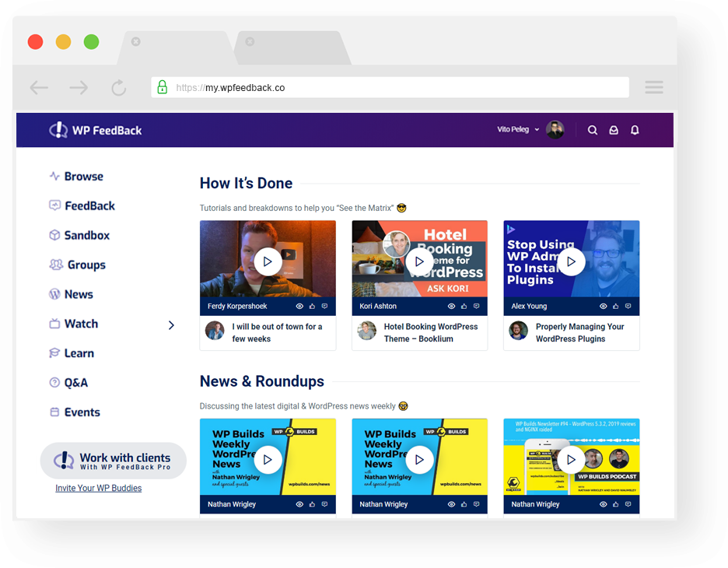This screenshot has width=728, height=568.
Task: Click the News & Roundups heading
Action: (262, 382)
